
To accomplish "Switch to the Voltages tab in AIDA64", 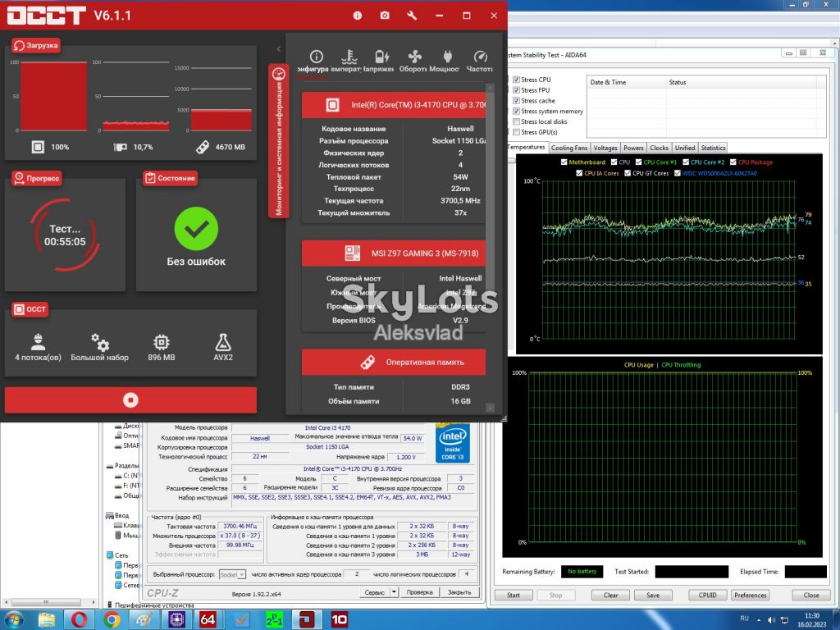I will [x=605, y=148].
